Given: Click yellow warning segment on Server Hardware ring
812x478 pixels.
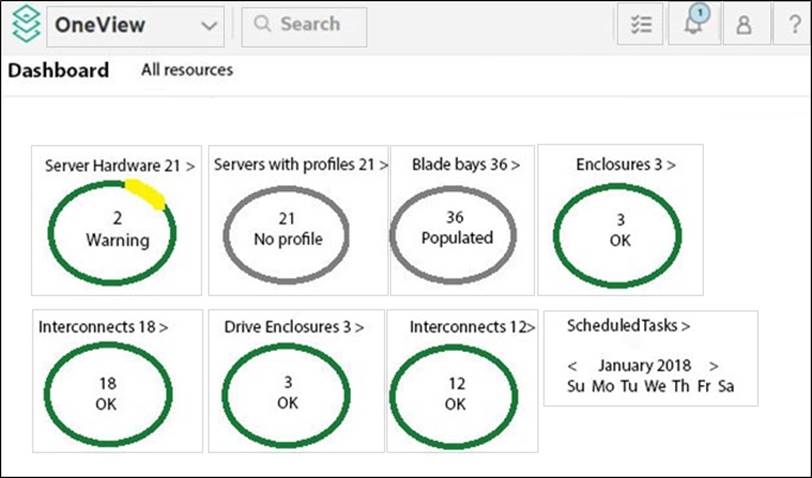Looking at the screenshot, I should (145, 195).
